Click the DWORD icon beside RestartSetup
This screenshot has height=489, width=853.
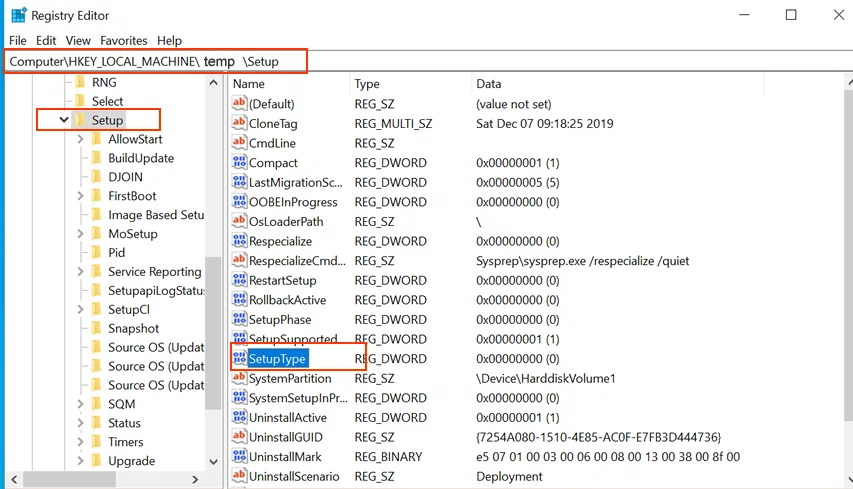(x=239, y=280)
